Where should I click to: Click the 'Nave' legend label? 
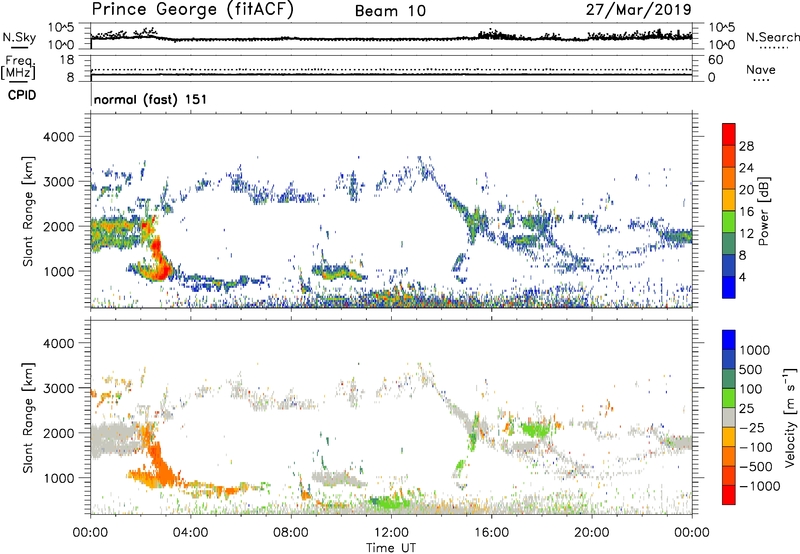tap(761, 69)
